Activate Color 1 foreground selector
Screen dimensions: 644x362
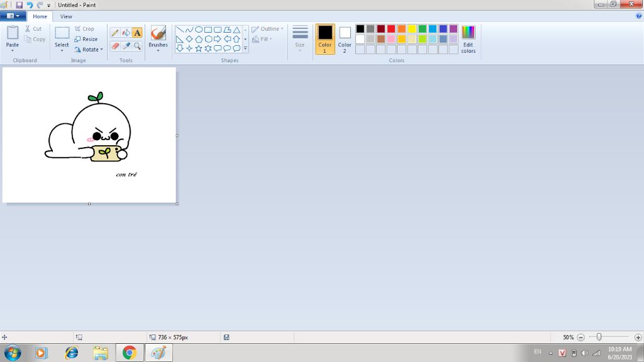coord(325,39)
